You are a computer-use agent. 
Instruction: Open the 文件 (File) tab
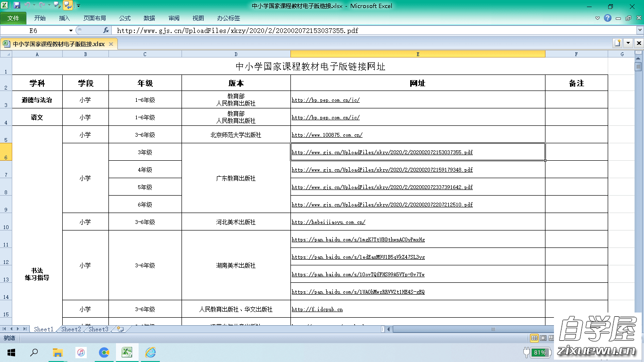13,18
